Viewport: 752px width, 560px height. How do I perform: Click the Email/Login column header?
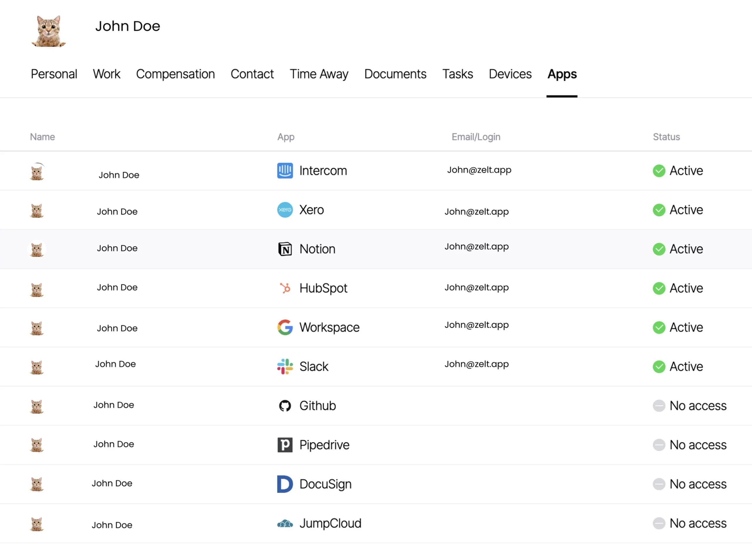pos(476,137)
